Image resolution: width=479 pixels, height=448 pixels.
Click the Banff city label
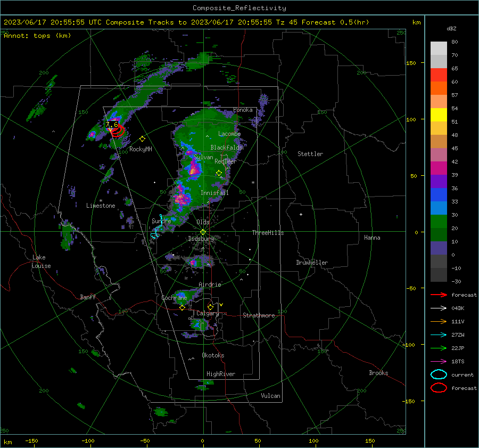tap(88, 297)
